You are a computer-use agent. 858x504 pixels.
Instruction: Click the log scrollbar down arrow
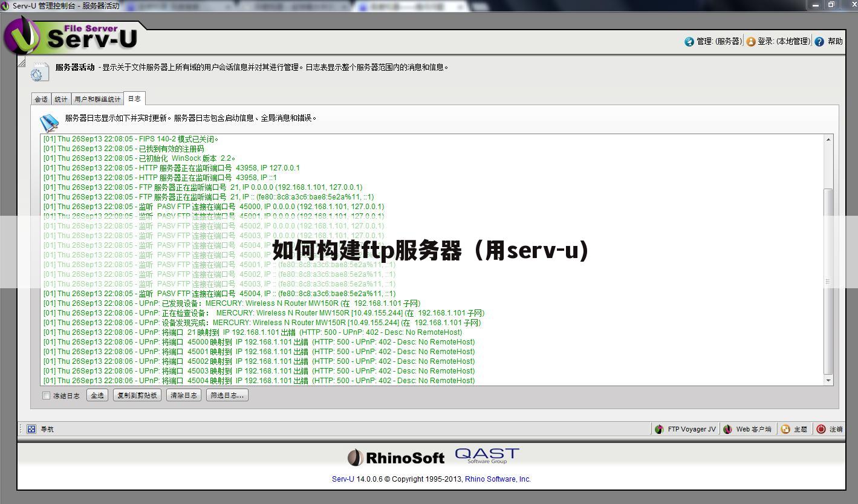pyautogui.click(x=828, y=380)
